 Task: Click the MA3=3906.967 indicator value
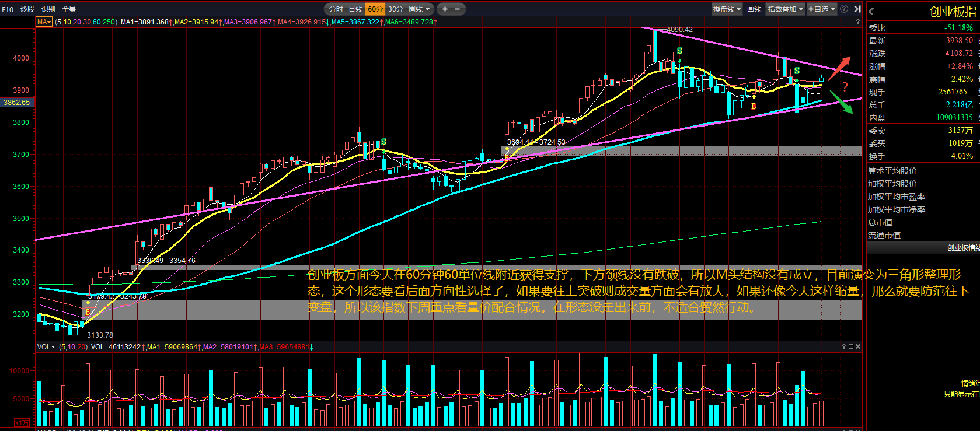click(250, 22)
